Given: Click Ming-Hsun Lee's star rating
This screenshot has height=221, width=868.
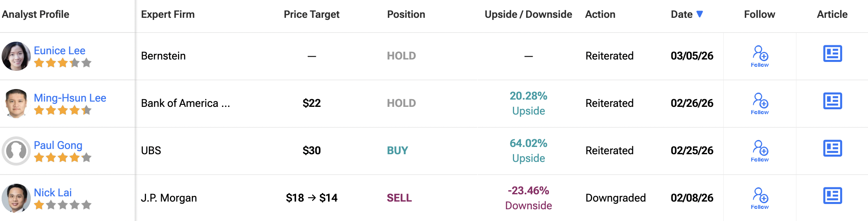Looking at the screenshot, I should (x=63, y=110).
